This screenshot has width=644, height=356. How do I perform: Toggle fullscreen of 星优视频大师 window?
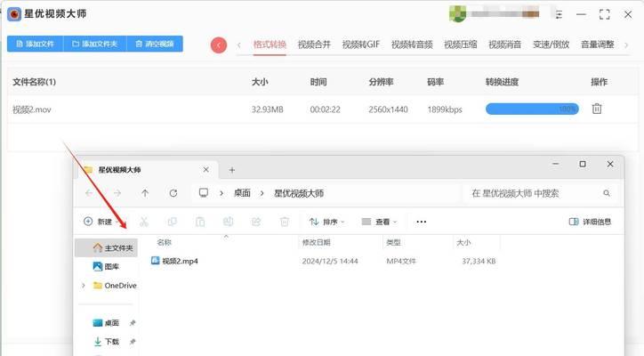point(605,15)
